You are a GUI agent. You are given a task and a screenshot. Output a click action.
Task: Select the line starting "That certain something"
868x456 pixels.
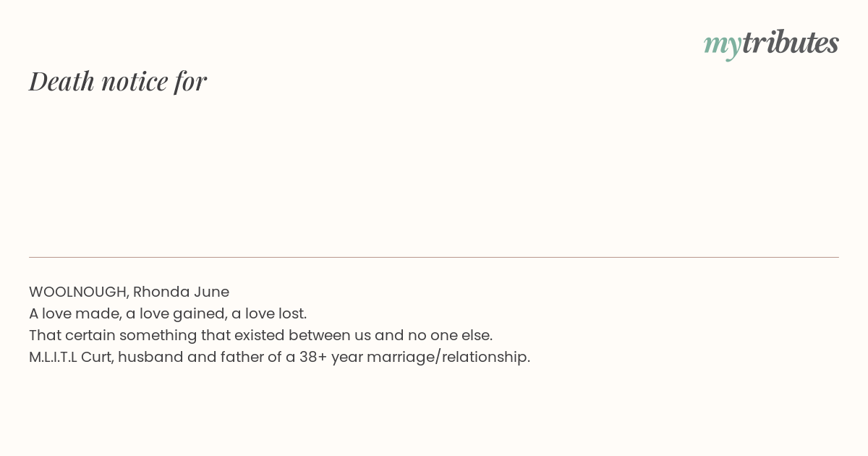point(260,335)
